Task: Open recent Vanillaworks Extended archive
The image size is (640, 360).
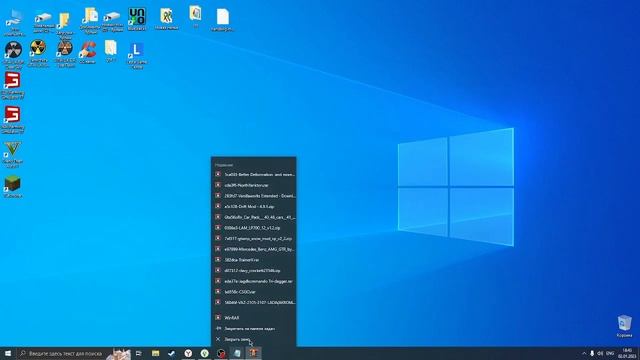Action: (x=254, y=196)
